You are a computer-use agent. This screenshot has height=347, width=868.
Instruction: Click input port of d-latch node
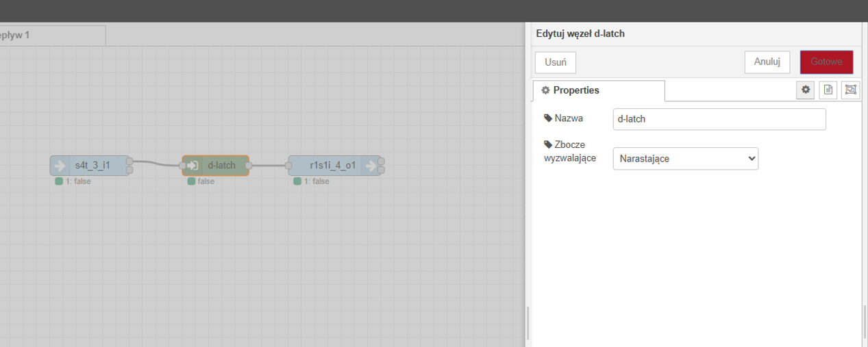182,166
